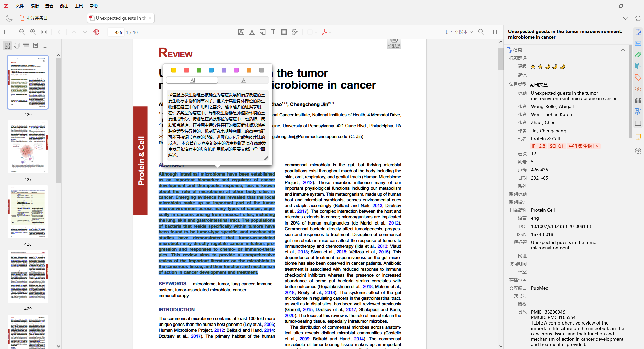Image resolution: width=644 pixels, height=349 pixels.
Task: Select the freehand draw tool
Action: pos(295,32)
